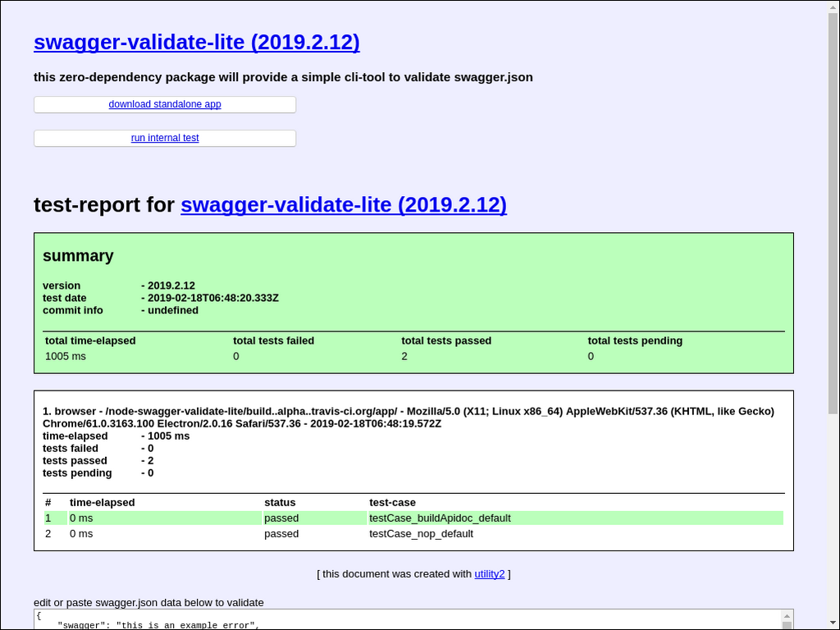This screenshot has width=840, height=630.
Task: Open the swagger-validate-lite link in the test-report title
Action: (x=343, y=205)
